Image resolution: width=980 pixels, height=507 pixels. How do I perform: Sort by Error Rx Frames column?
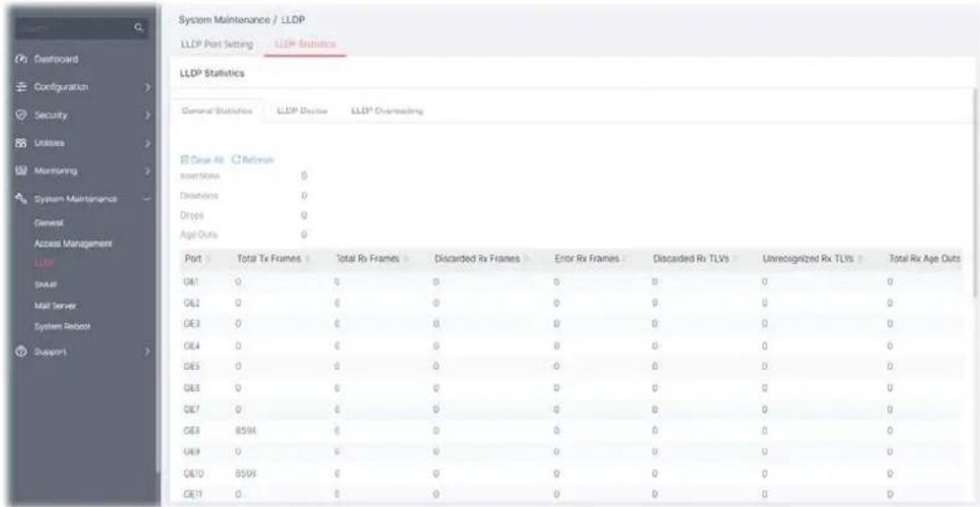tap(624, 259)
